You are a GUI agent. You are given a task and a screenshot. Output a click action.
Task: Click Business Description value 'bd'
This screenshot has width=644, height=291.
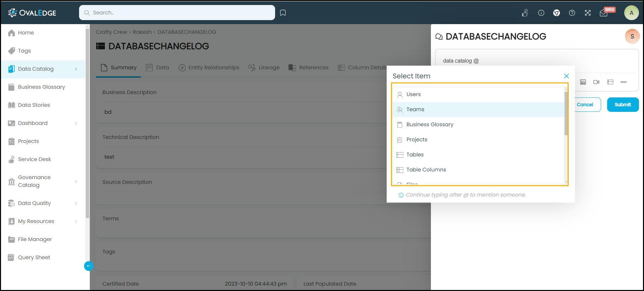point(108,112)
